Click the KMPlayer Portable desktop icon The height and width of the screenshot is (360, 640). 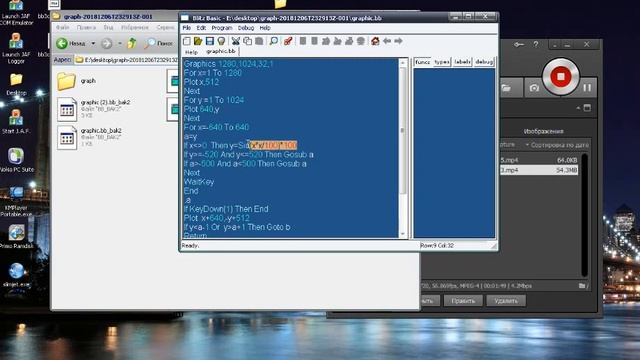(x=16, y=201)
